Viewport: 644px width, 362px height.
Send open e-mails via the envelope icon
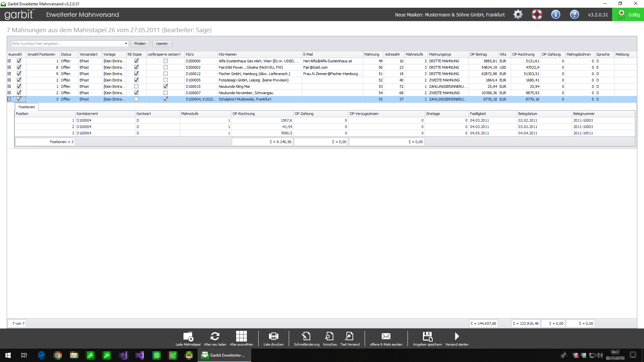click(386, 336)
